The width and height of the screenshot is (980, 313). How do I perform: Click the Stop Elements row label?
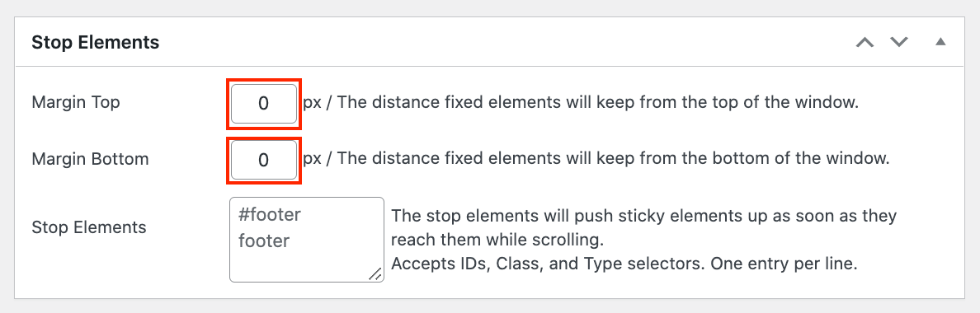(89, 227)
